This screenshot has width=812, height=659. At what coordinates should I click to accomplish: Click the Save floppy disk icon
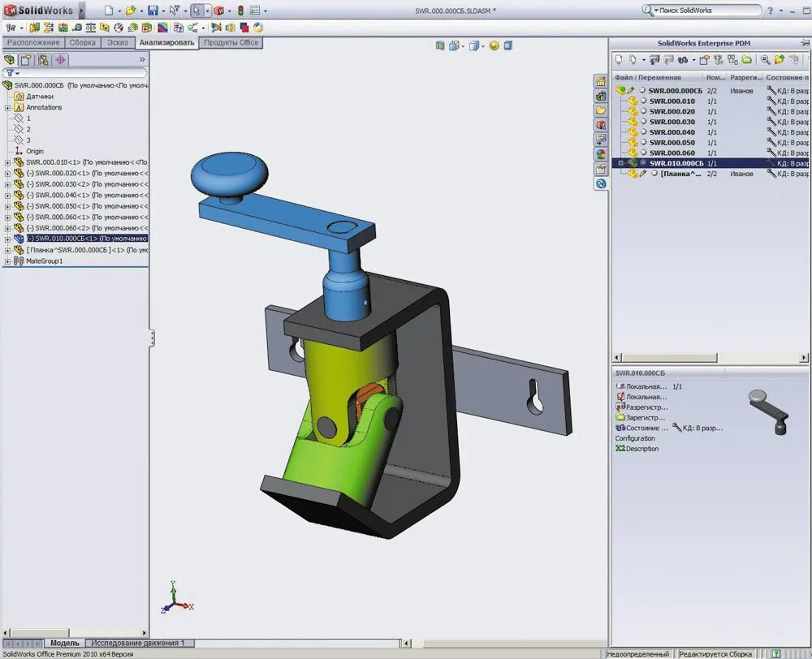[153, 10]
